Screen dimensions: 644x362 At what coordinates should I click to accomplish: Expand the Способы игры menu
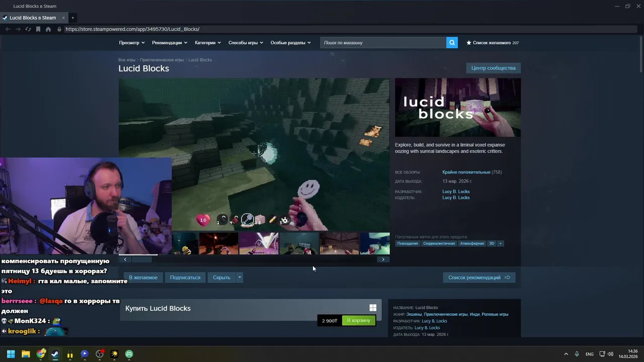246,43
